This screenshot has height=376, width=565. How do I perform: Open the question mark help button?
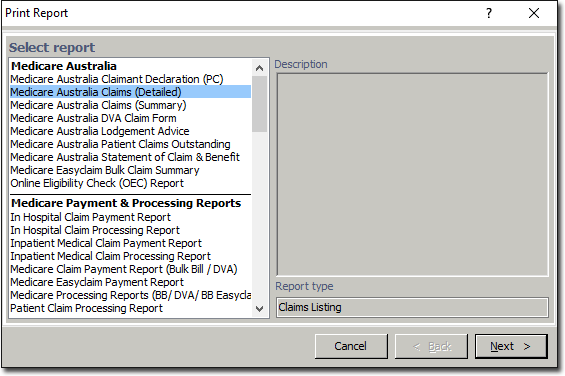coord(489,13)
